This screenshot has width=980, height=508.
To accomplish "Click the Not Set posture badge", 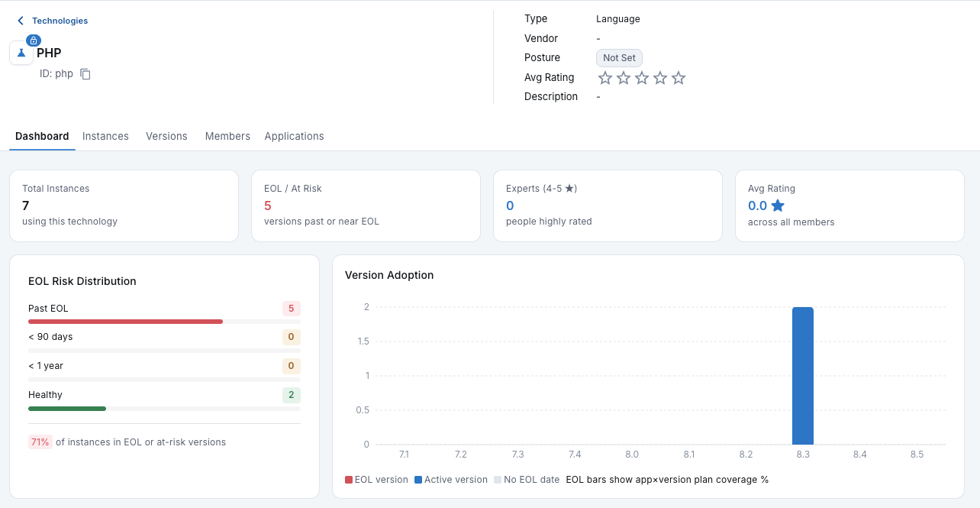I will pos(619,58).
